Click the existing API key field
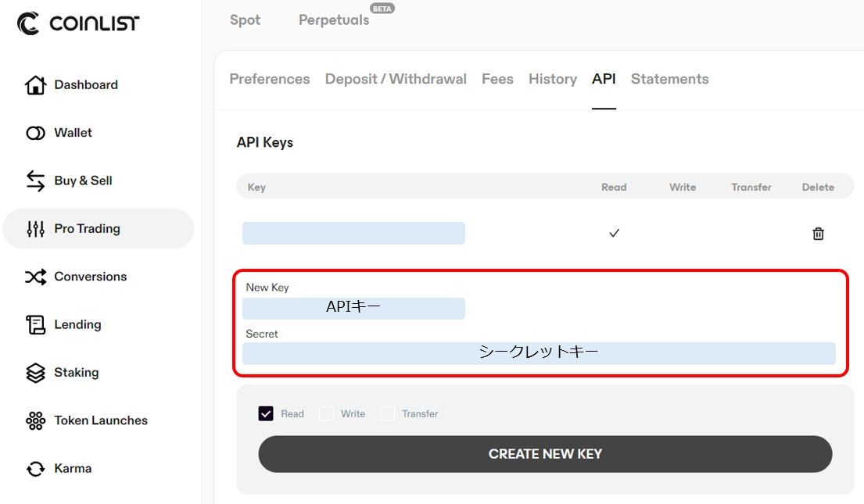 353,233
